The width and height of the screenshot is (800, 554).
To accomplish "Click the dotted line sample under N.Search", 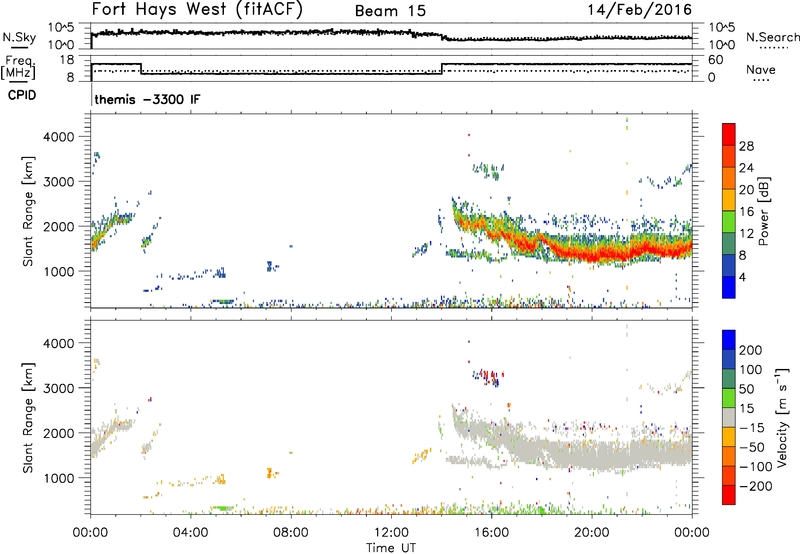I will pos(774,48).
